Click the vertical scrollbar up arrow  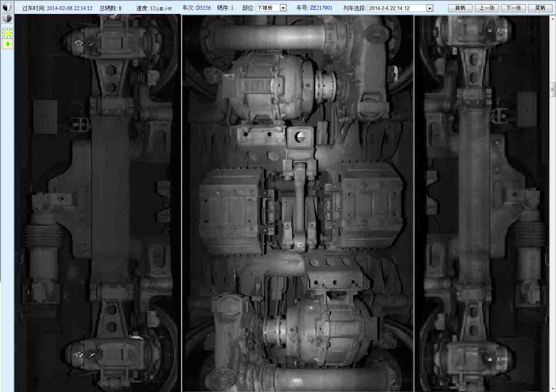[553, 18]
